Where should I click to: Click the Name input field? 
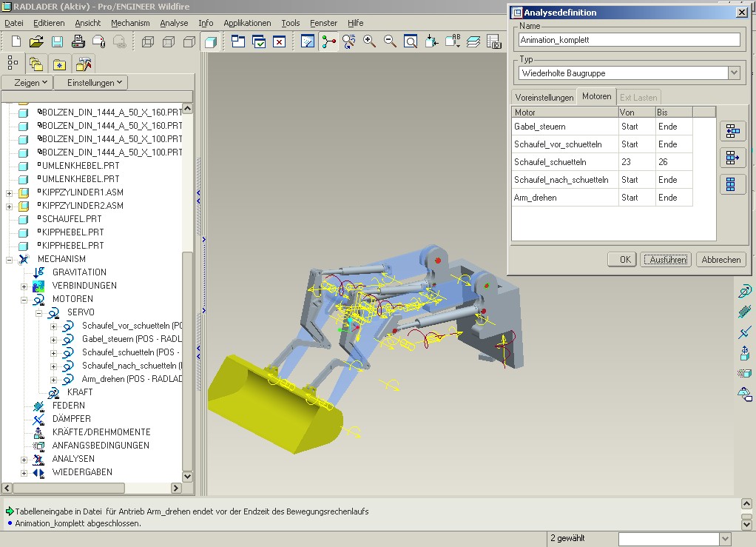629,40
